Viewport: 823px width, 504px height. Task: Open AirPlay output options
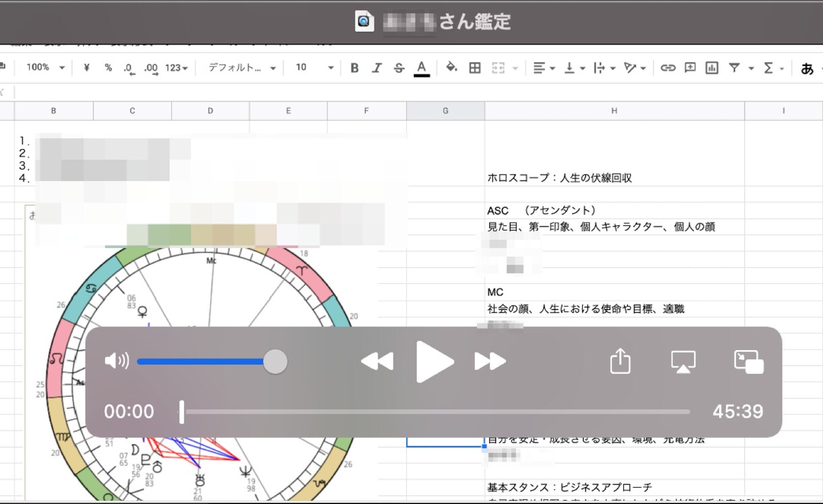[683, 362]
